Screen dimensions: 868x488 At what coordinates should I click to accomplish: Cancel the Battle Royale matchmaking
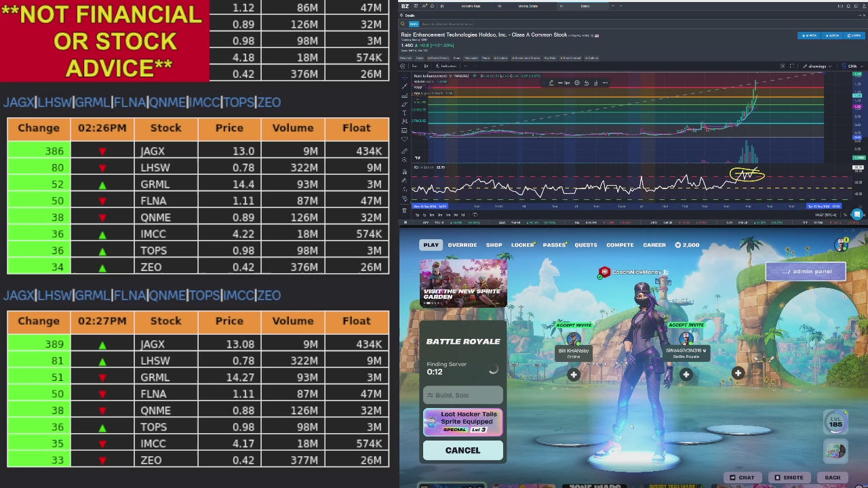[462, 450]
